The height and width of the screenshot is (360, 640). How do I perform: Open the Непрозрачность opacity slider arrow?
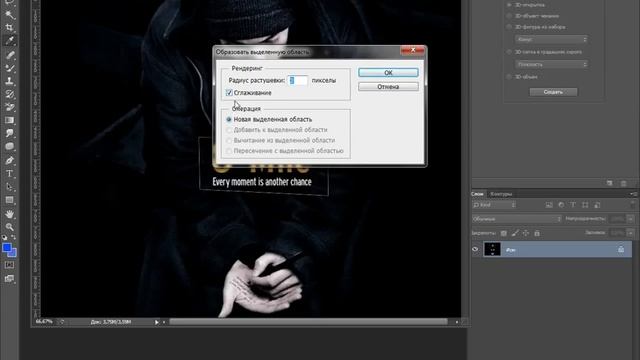point(631,219)
